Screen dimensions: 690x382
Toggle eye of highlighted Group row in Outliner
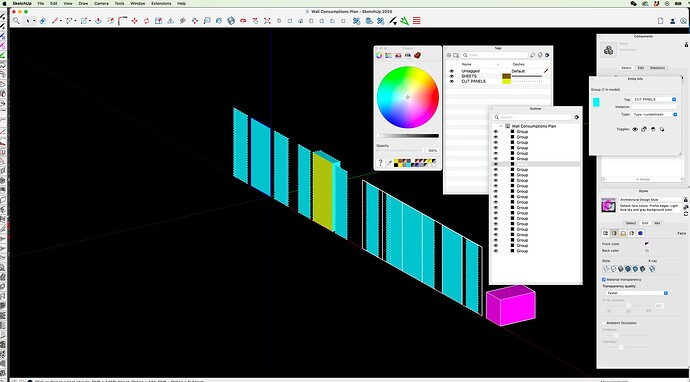point(495,164)
